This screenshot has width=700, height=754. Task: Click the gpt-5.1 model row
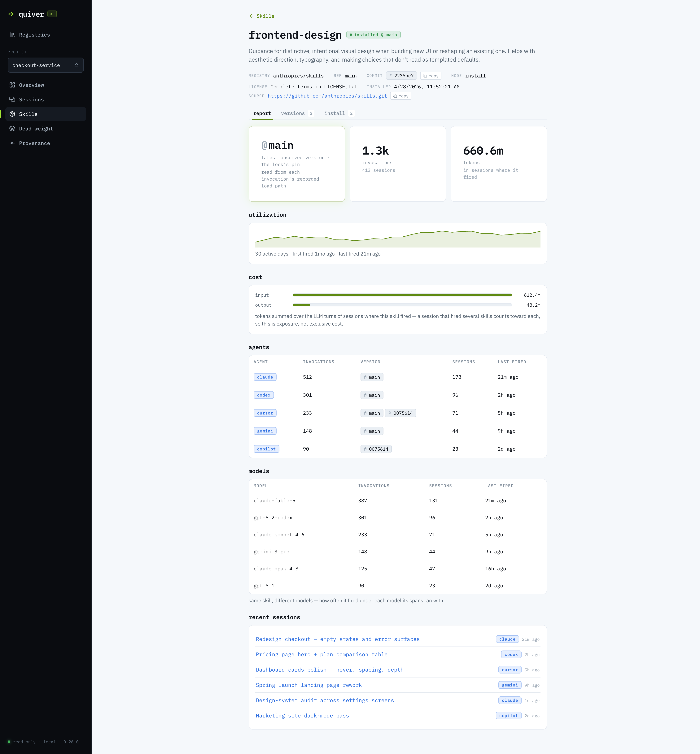(398, 586)
